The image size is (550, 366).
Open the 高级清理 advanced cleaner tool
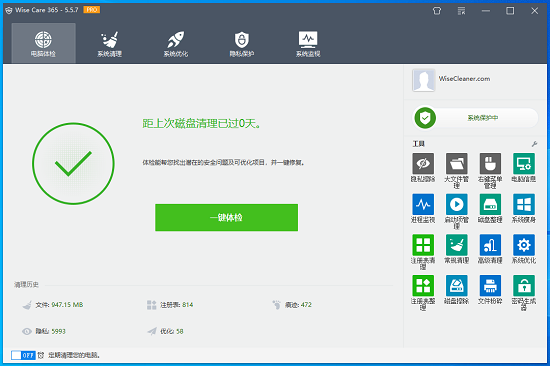pos(490,249)
